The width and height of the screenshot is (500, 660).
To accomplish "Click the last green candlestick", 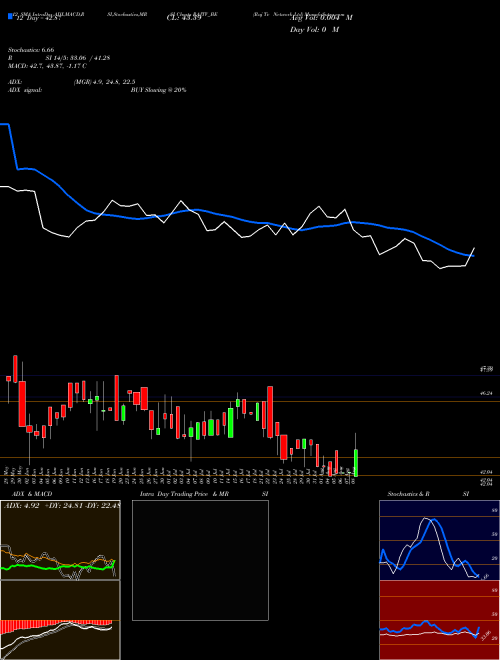I will [x=356, y=463].
